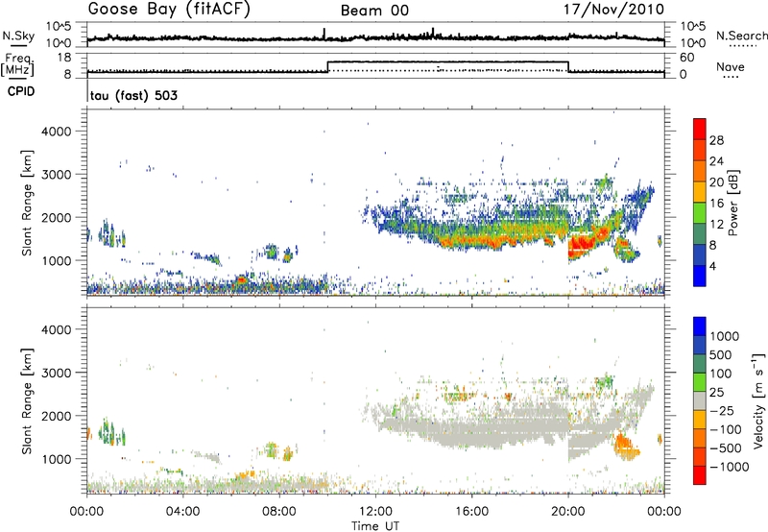Click the dotted line sample under 'Nave'

[731, 78]
